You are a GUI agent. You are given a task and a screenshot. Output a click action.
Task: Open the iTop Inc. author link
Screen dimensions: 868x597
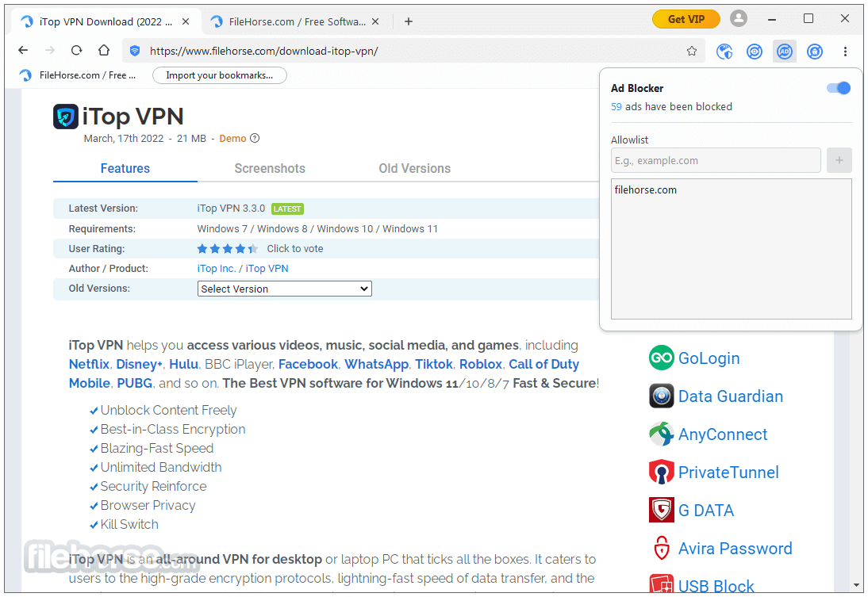click(216, 268)
